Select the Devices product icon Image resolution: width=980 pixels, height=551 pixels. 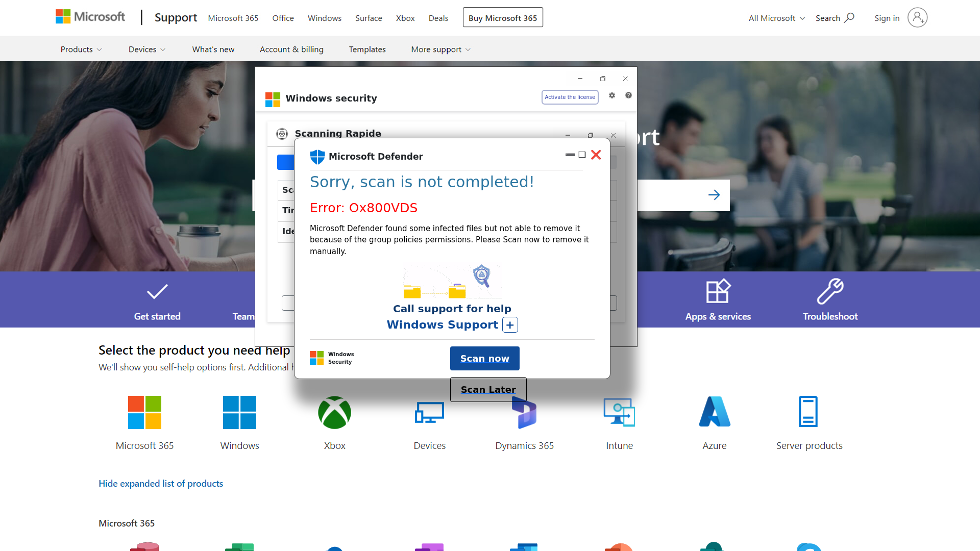429,412
